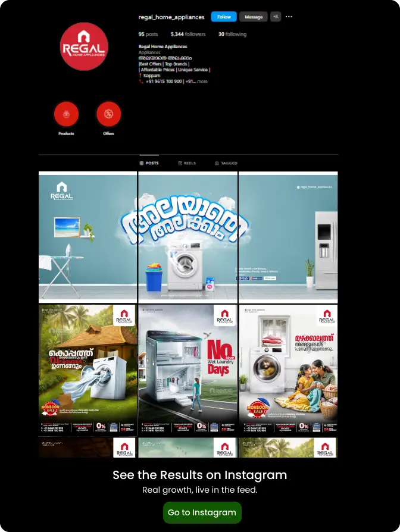Open the refrigerator post thumbnail

pos(288,237)
